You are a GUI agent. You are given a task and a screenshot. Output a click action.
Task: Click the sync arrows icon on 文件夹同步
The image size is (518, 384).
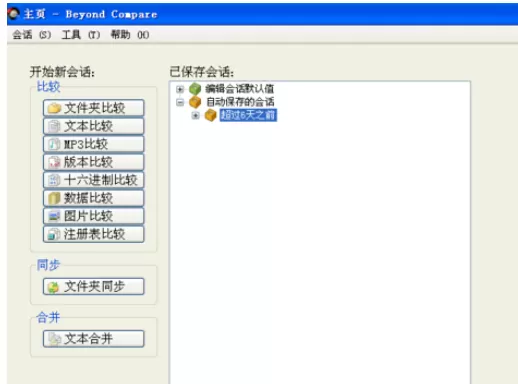tap(53, 287)
